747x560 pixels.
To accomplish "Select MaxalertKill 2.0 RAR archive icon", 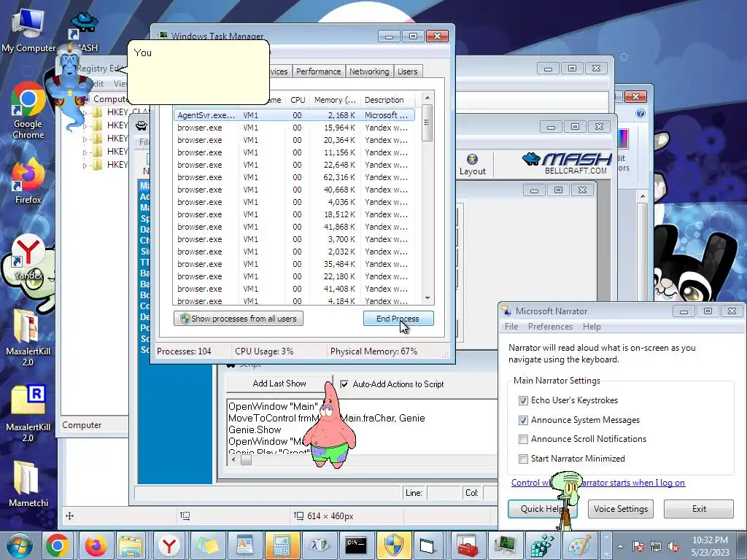I will click(x=28, y=413).
